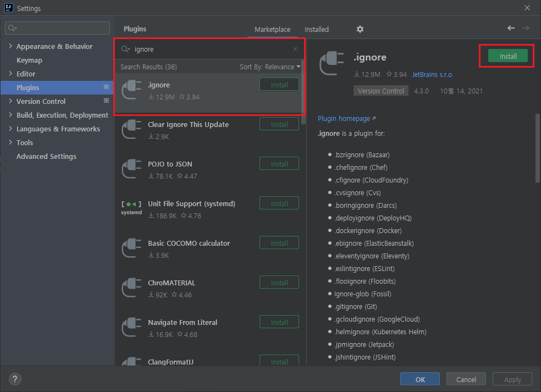The height and width of the screenshot is (392, 541).
Task: Install the .ignore plugin
Action: point(506,56)
